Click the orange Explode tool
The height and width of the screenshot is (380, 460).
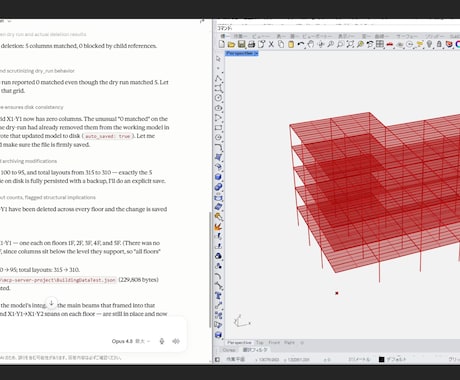click(x=218, y=227)
